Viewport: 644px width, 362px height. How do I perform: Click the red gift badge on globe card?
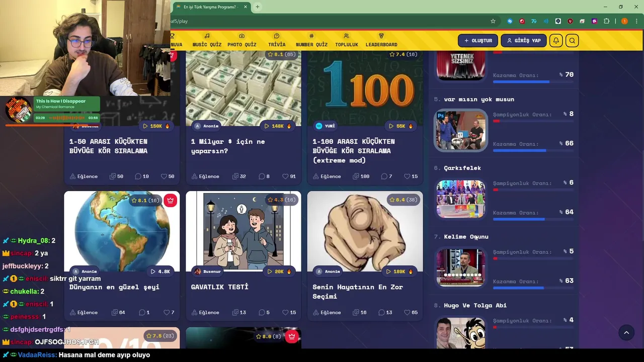point(170,200)
